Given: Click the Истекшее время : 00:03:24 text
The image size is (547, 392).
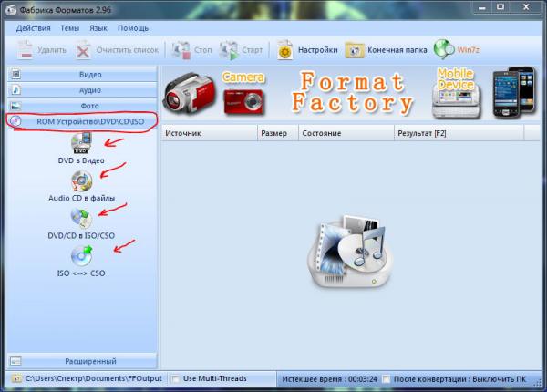Looking at the screenshot, I should 330,379.
